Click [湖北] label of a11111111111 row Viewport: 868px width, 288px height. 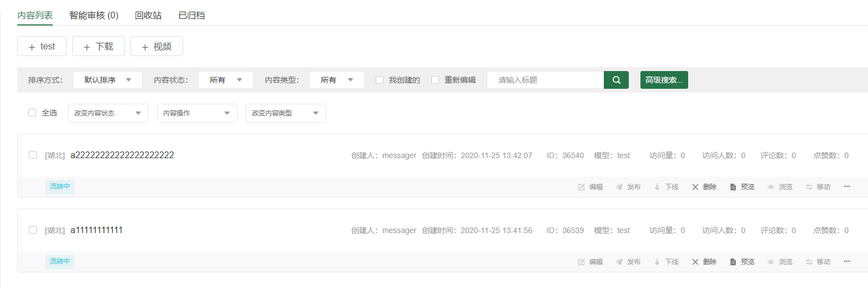(55, 230)
